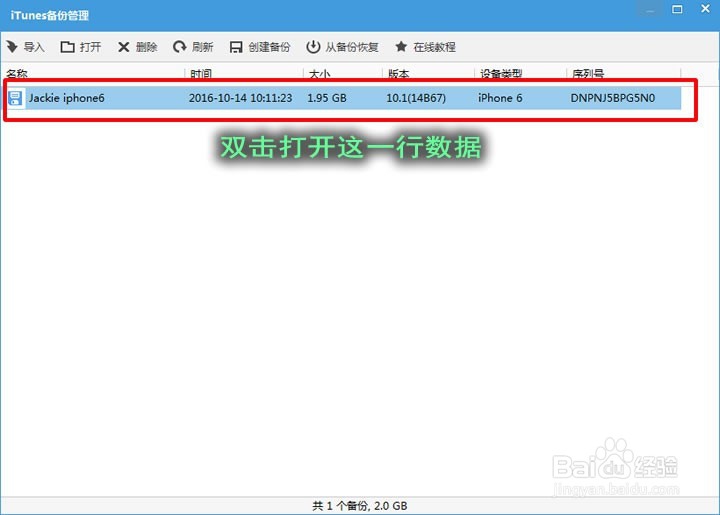Screen dimensions: 720x515
Task: Click the DNPNJ5BPG5N0 serial number cell
Action: tap(613, 98)
